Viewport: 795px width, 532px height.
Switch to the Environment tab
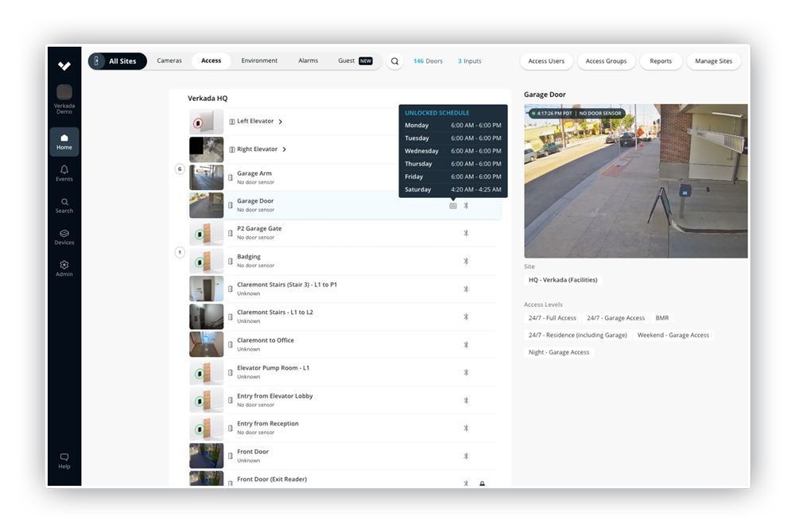[259, 61]
